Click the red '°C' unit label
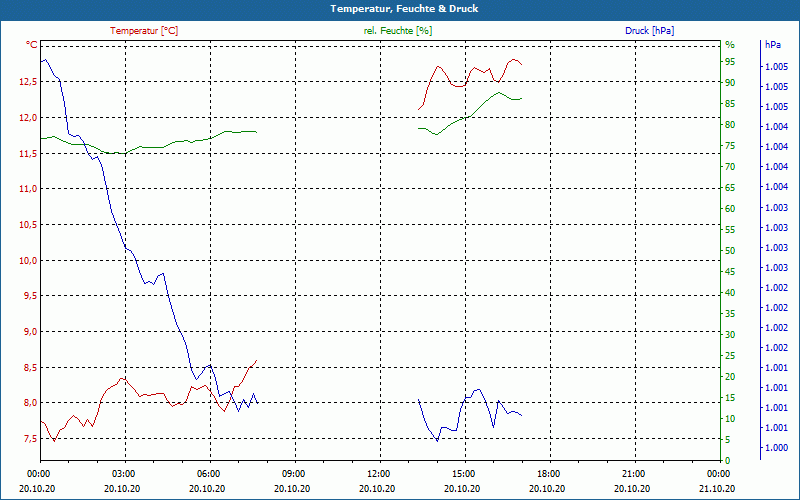Viewport: 800px width, 500px height. click(x=32, y=45)
